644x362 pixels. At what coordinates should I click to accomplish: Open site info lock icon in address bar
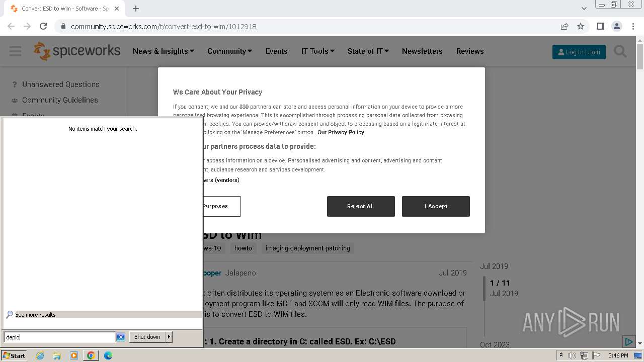tap(63, 26)
